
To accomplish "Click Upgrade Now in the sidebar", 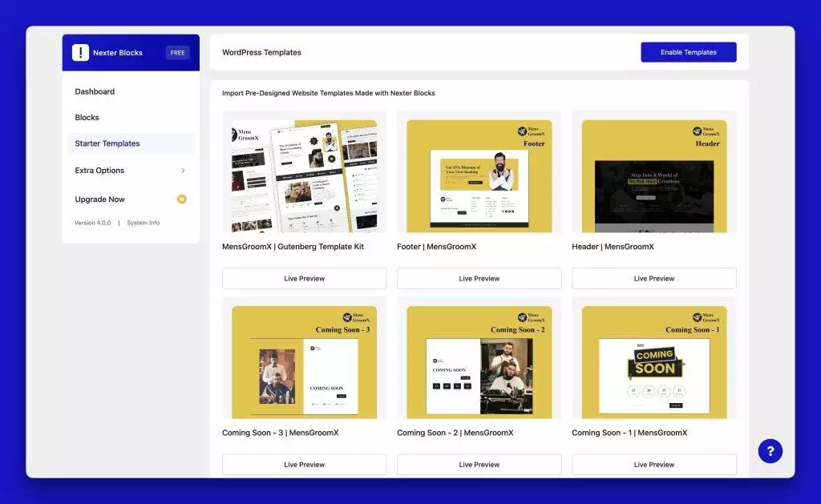I will click(x=99, y=199).
